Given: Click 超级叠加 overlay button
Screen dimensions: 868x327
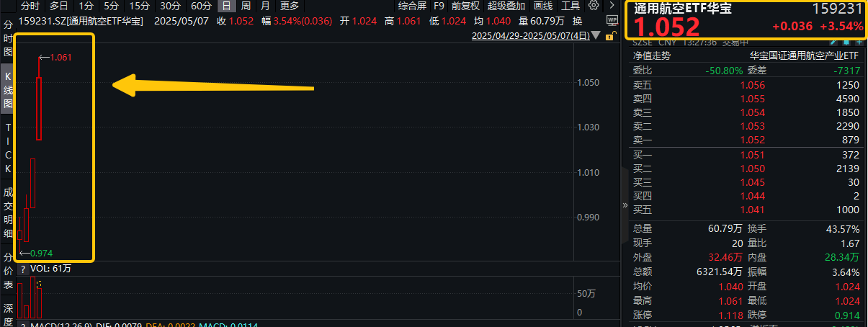Looking at the screenshot, I should 507,6.
